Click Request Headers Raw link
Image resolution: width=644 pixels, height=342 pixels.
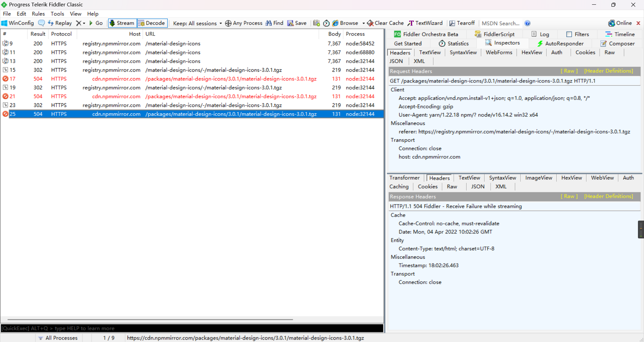[x=569, y=71]
